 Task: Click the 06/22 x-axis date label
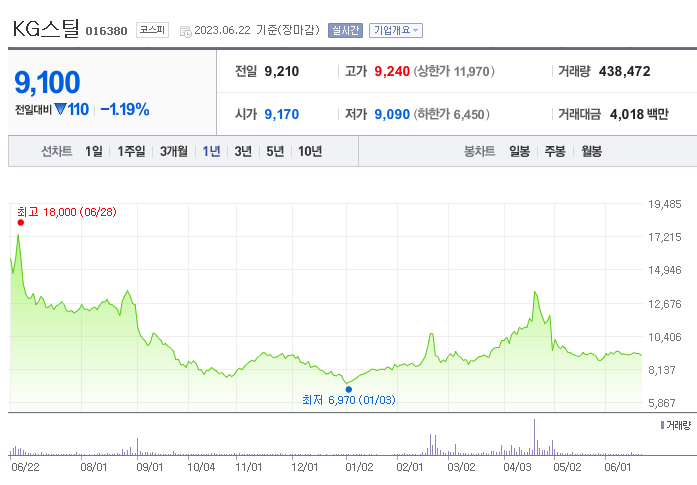coord(25,467)
